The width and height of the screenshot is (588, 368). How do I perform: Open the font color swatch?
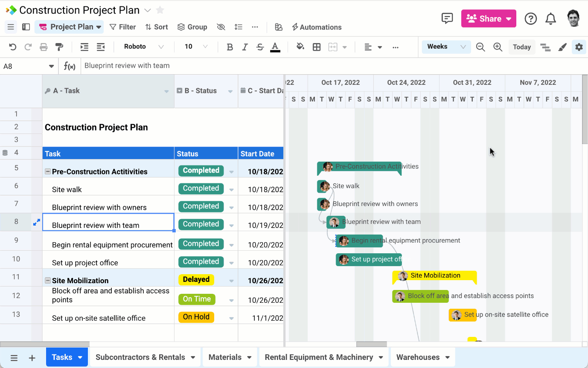tap(275, 47)
